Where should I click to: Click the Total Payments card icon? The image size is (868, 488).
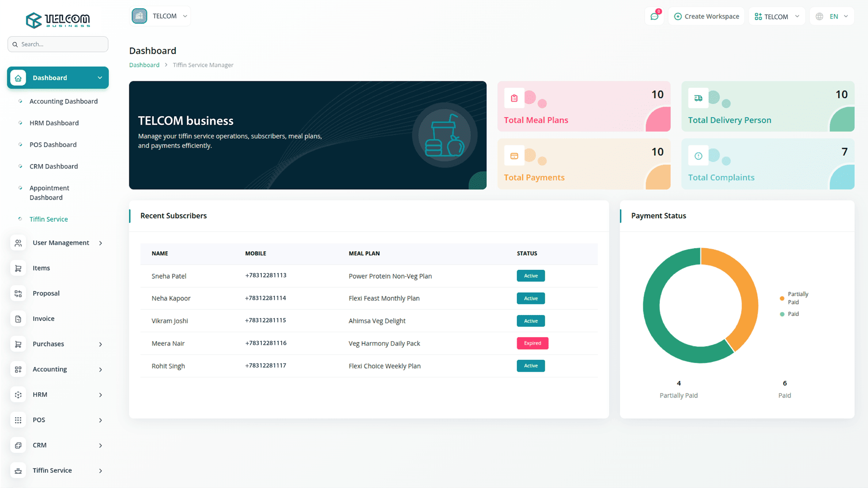(514, 156)
